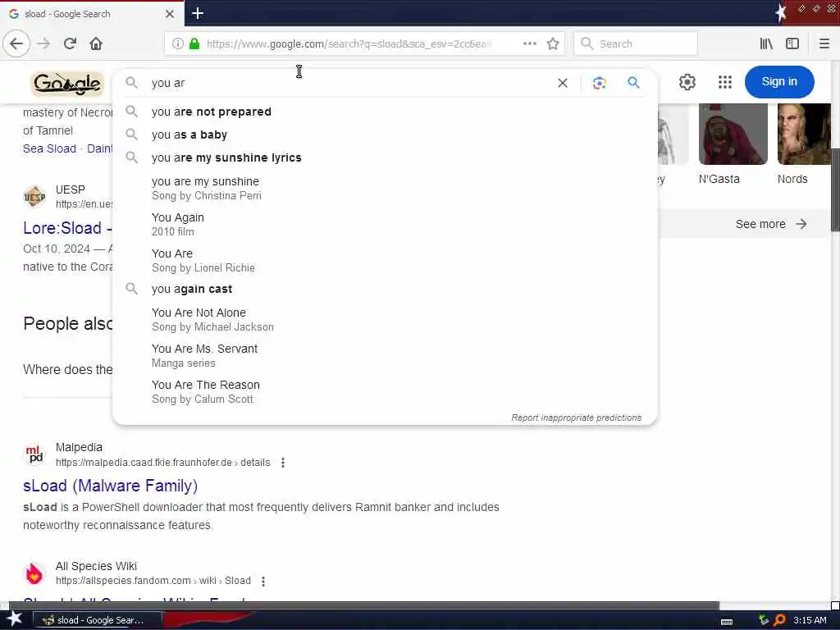Click the Google doodle logo

tap(67, 84)
